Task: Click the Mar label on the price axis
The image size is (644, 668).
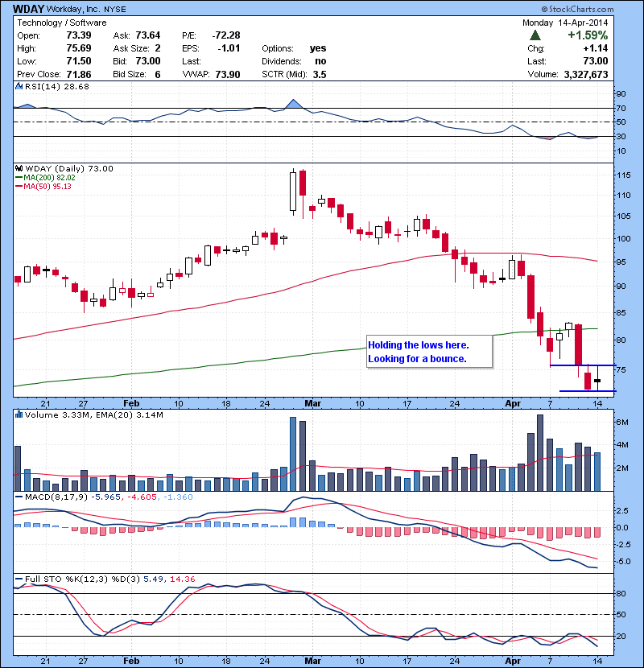Action: point(312,403)
